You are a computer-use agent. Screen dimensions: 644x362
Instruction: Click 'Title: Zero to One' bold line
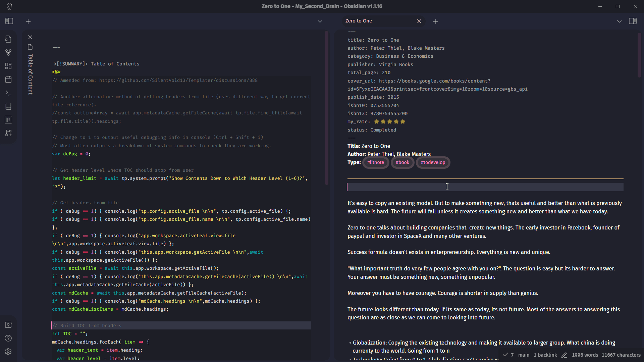click(x=369, y=146)
